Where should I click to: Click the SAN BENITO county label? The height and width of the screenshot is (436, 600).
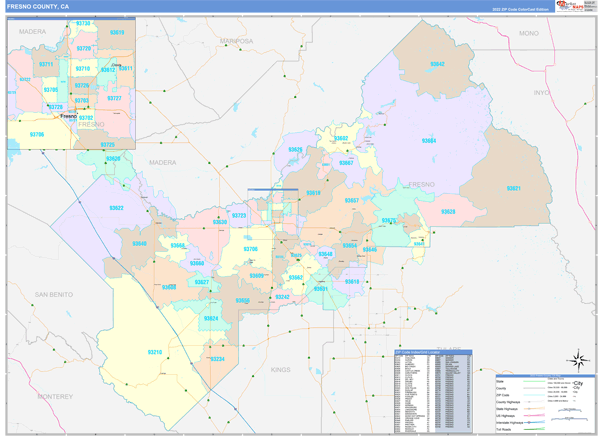pos(55,294)
